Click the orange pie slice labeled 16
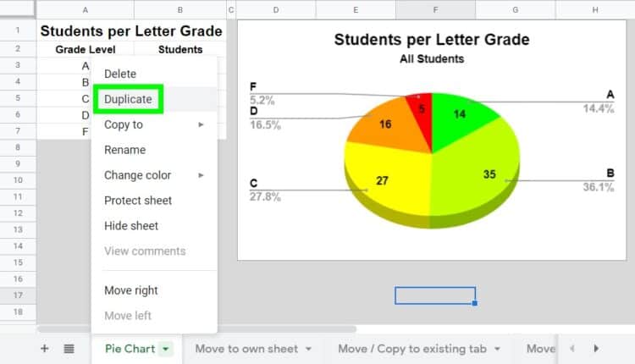635x364 pixels. (384, 124)
